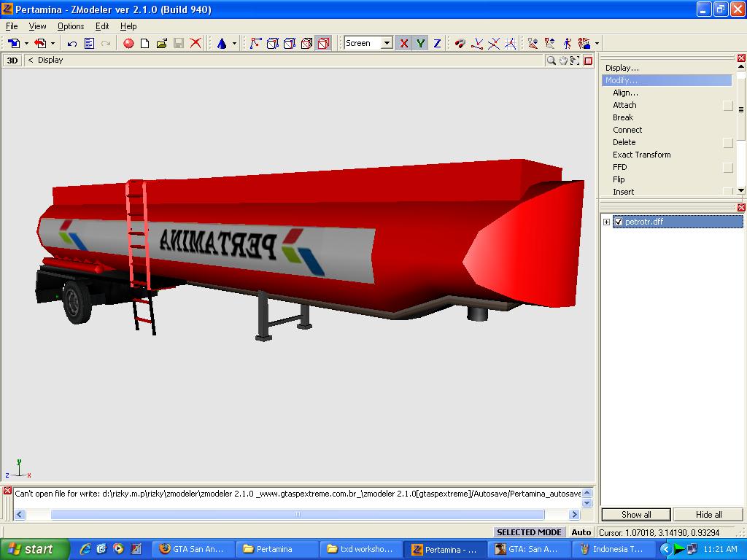Select the Break command
The width and height of the screenshot is (747, 560).
pyautogui.click(x=623, y=117)
